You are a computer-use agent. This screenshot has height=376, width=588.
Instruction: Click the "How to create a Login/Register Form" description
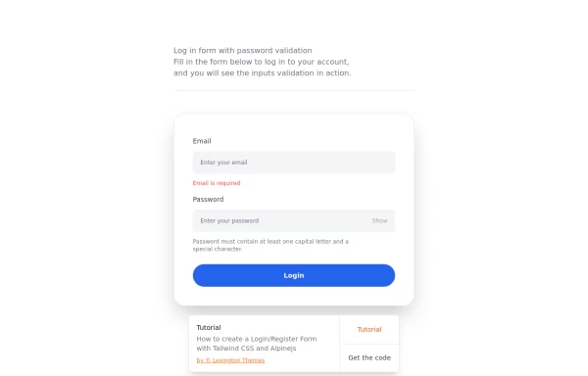coord(257,339)
